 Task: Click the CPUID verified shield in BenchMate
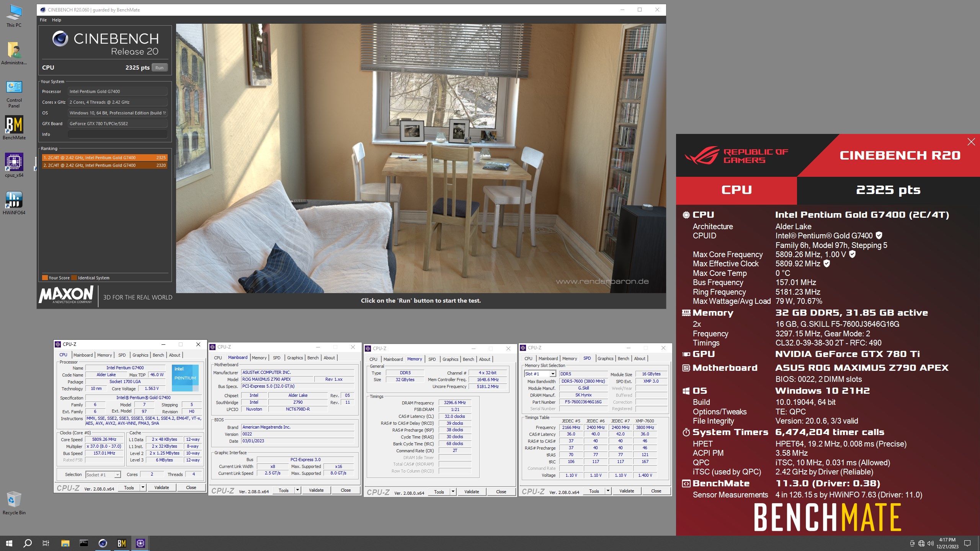coord(879,235)
